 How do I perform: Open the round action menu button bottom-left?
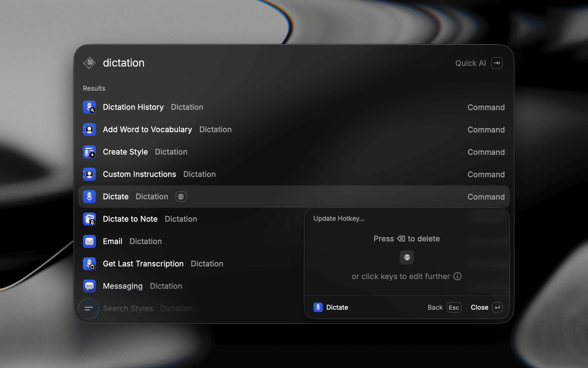click(89, 309)
